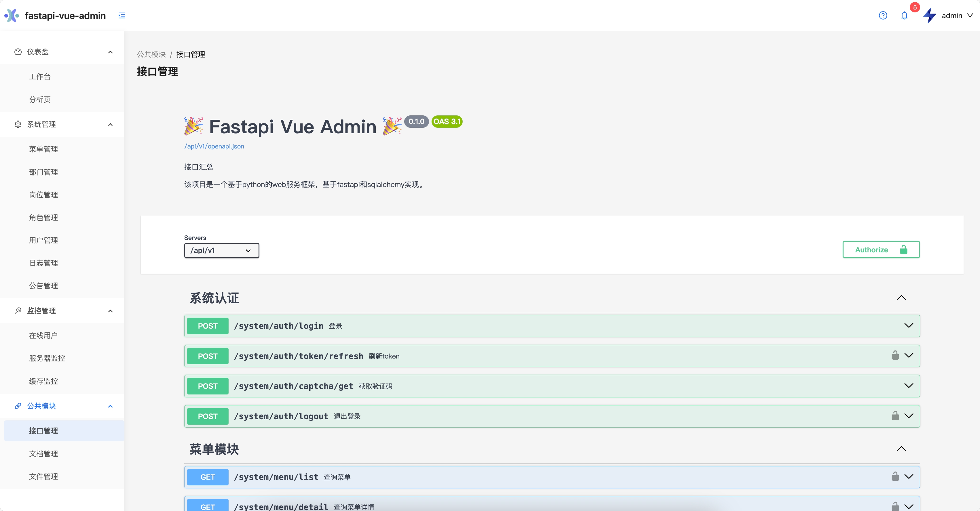This screenshot has height=511, width=980.
Task: Select 接口管理 in the sidebar
Action: (x=64, y=431)
